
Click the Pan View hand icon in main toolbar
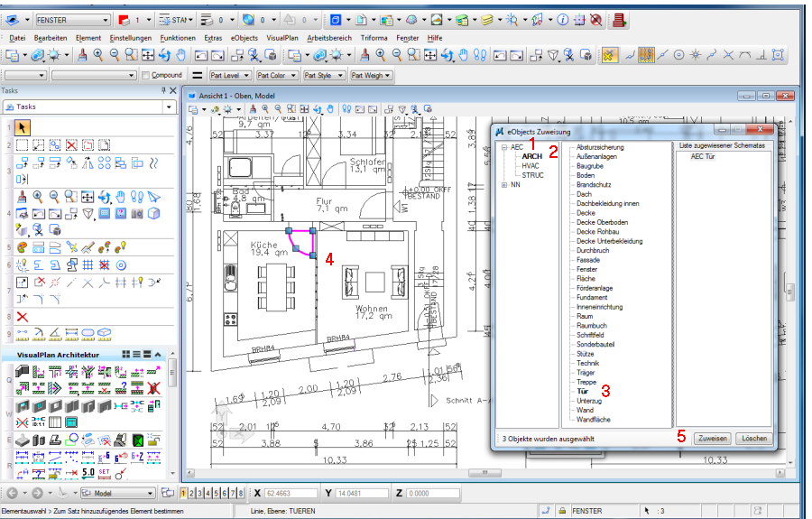(180, 55)
